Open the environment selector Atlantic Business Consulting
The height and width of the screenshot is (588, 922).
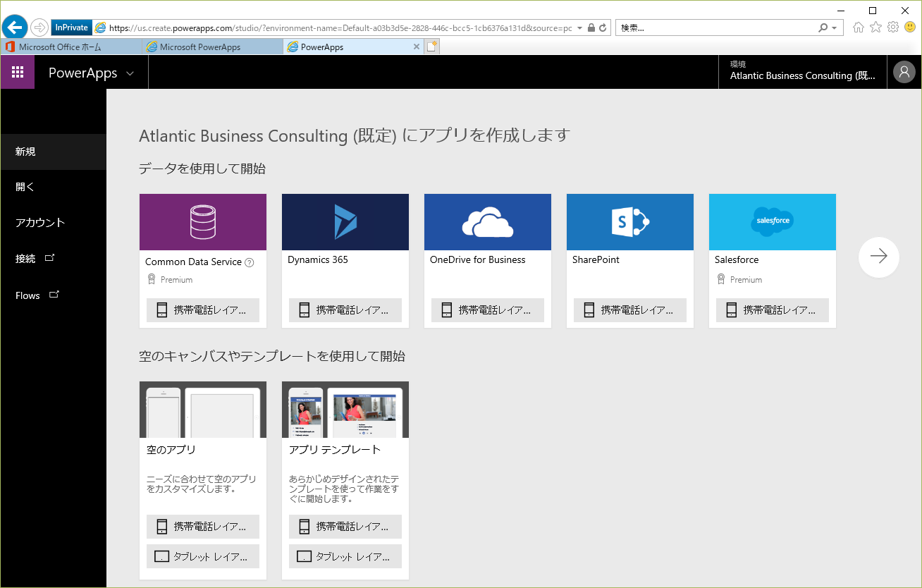coord(803,71)
